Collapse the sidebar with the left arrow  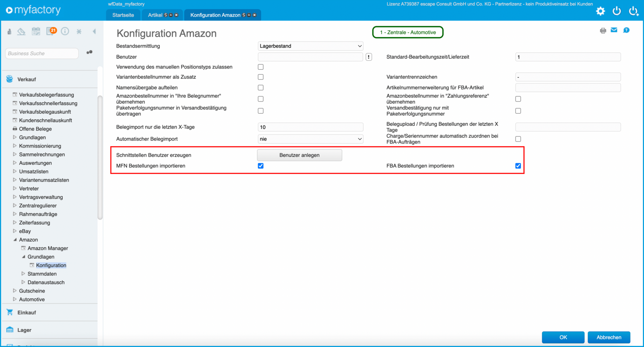click(x=94, y=31)
